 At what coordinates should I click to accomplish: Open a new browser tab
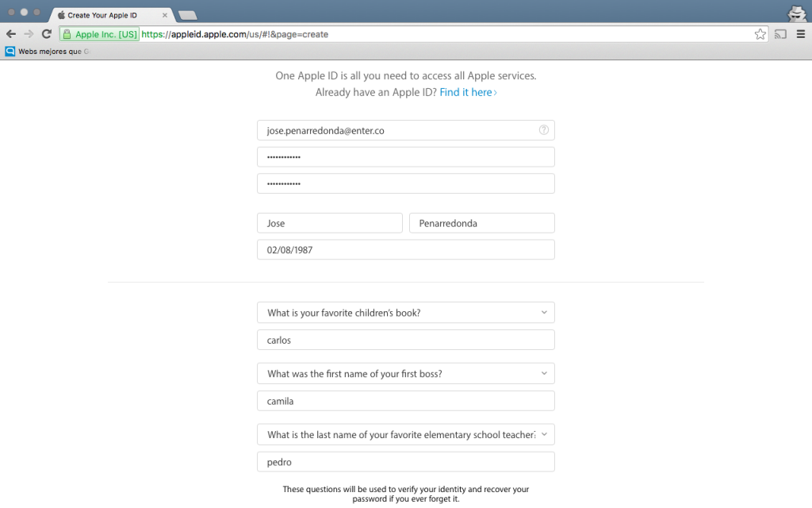tap(187, 16)
